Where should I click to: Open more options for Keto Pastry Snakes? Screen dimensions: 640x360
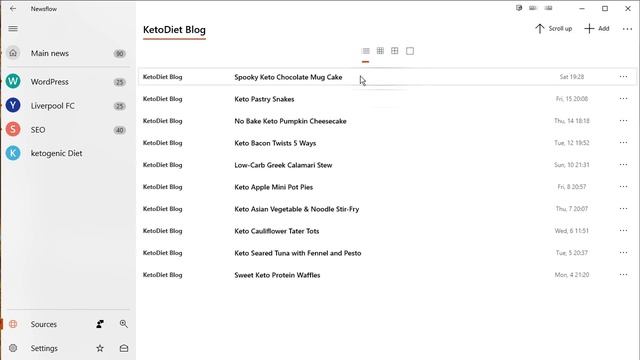click(623, 99)
